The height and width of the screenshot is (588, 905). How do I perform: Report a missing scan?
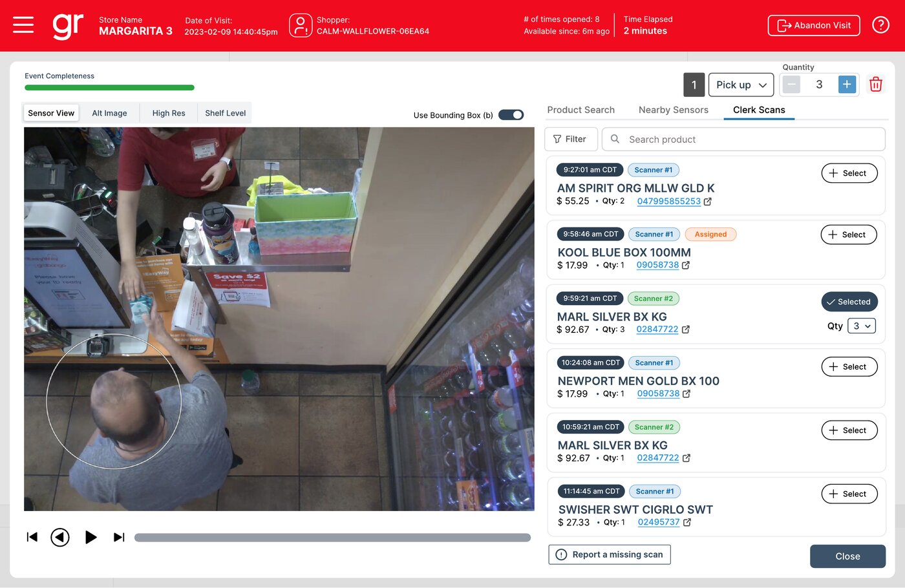tap(610, 554)
